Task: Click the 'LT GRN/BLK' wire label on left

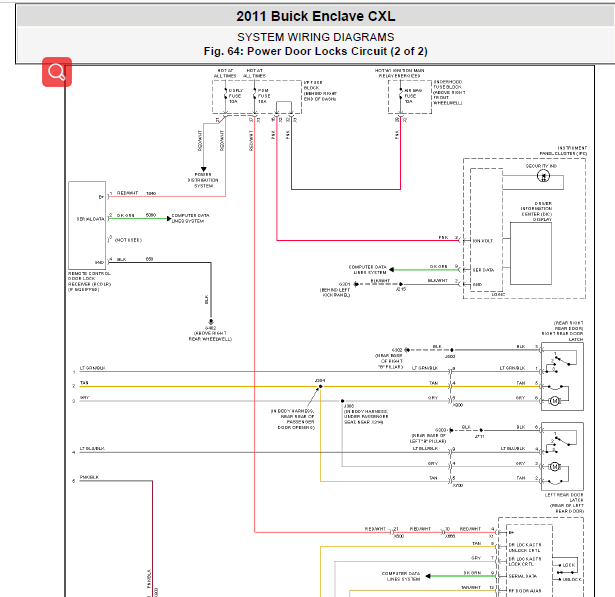Action: (93, 368)
